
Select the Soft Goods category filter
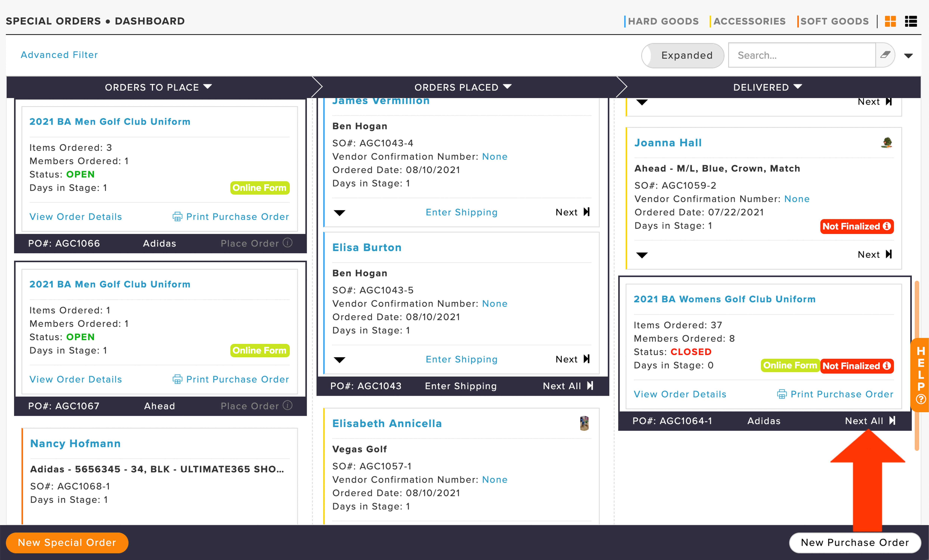(834, 21)
